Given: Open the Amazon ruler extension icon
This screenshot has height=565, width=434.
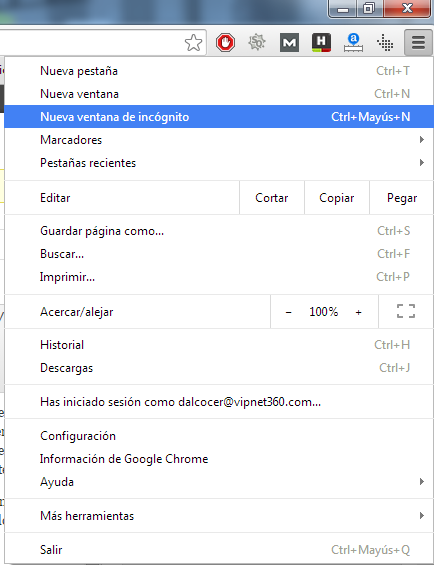Looking at the screenshot, I should (353, 43).
